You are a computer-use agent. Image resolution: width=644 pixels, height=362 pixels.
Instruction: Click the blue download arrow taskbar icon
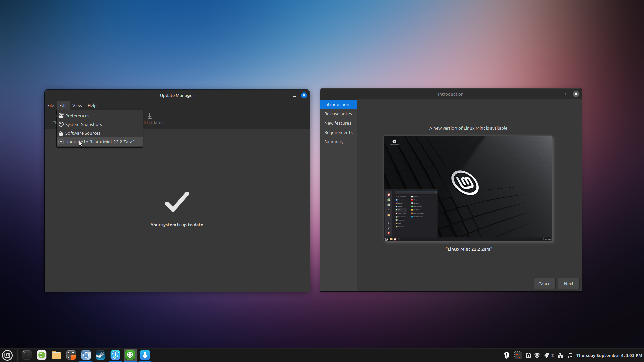(145, 355)
